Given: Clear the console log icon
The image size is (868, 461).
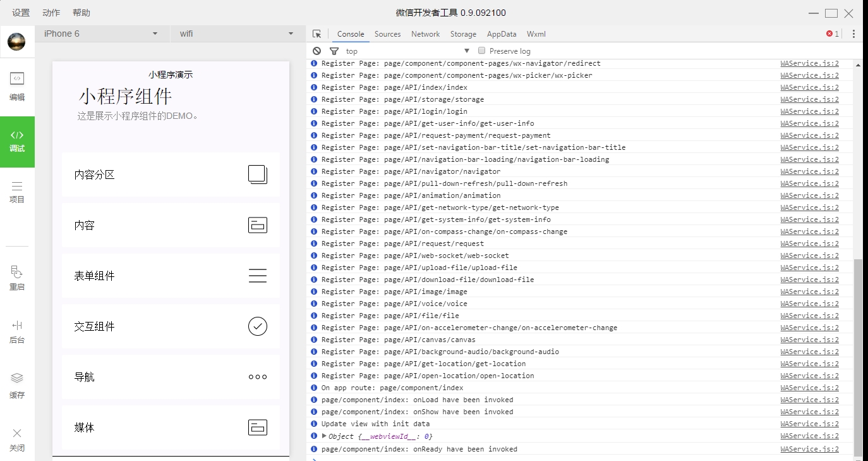Looking at the screenshot, I should (x=317, y=51).
